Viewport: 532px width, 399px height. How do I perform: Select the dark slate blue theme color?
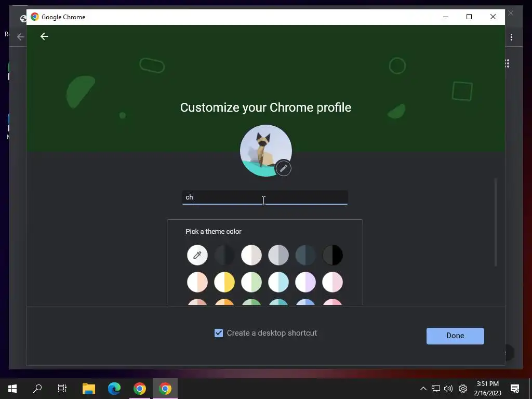[x=305, y=255]
